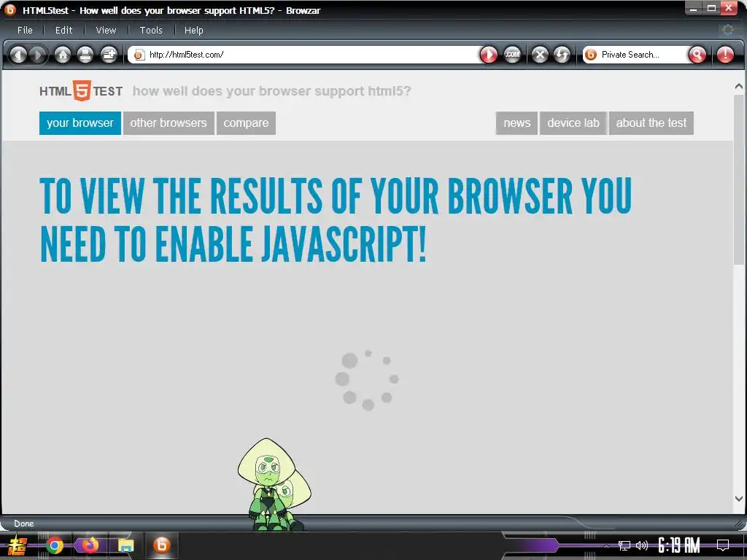Open File Explorer from the taskbar
747x560 pixels.
pyautogui.click(x=125, y=545)
